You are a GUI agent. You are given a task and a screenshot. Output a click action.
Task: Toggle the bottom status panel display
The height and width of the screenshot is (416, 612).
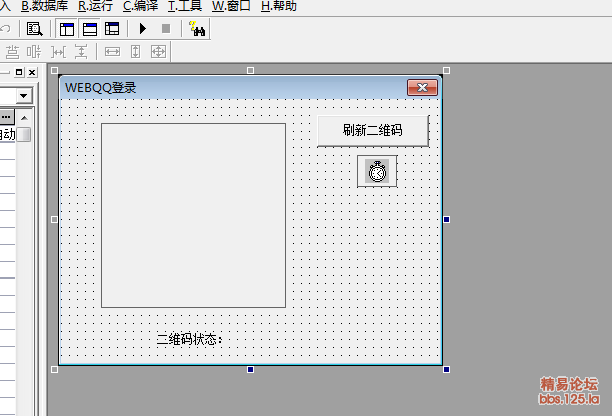pos(89,29)
